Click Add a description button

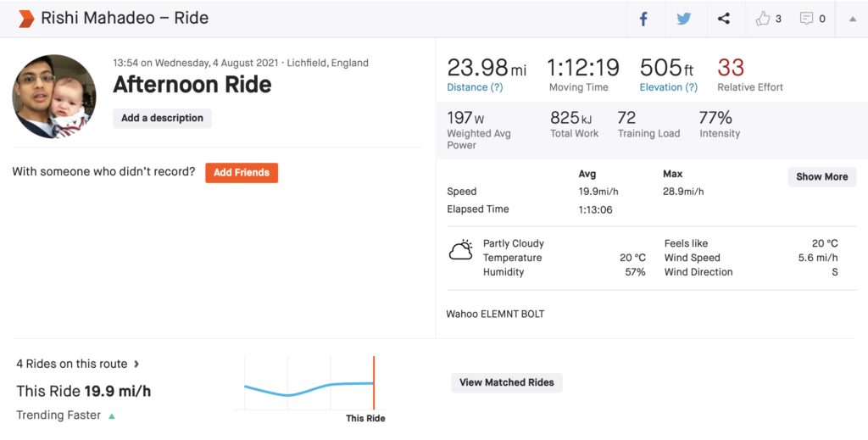(x=162, y=118)
